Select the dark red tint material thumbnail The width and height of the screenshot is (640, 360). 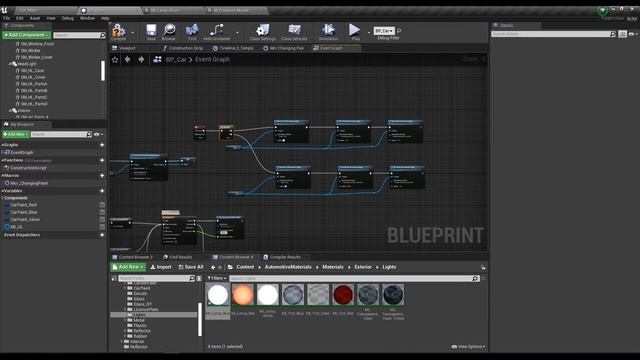[343, 295]
